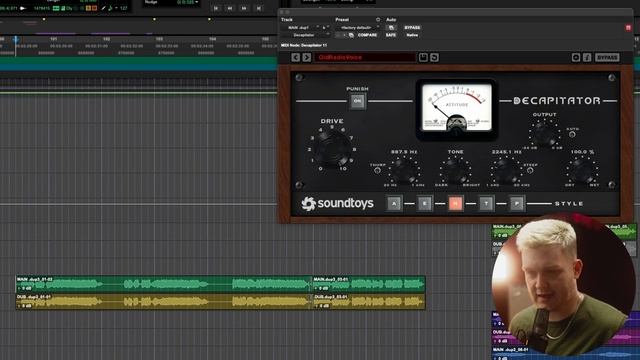Select style P
This screenshot has width=640, height=360.
[x=517, y=203]
